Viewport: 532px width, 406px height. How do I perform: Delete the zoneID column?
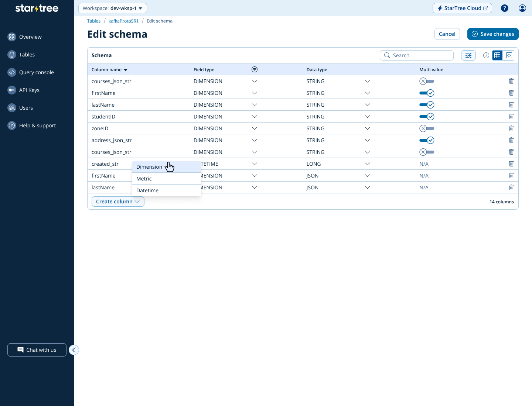511,128
